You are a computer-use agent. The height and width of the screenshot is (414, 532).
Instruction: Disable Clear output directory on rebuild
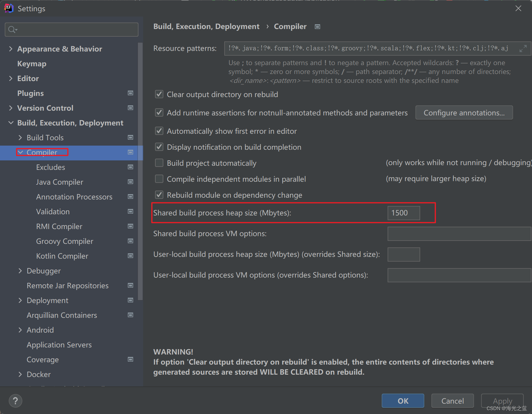[x=159, y=94]
